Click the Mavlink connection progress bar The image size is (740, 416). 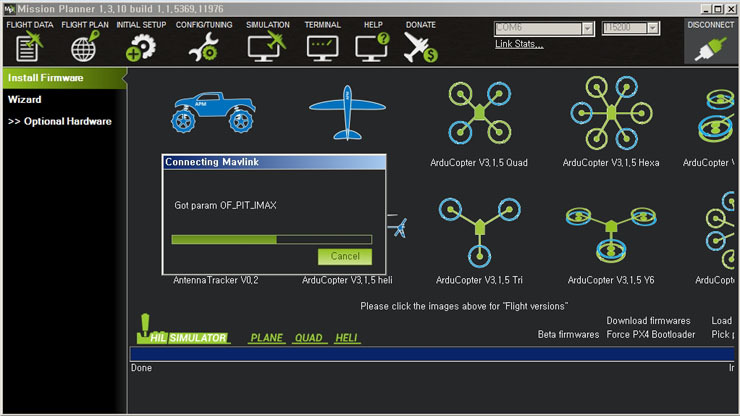(271, 239)
